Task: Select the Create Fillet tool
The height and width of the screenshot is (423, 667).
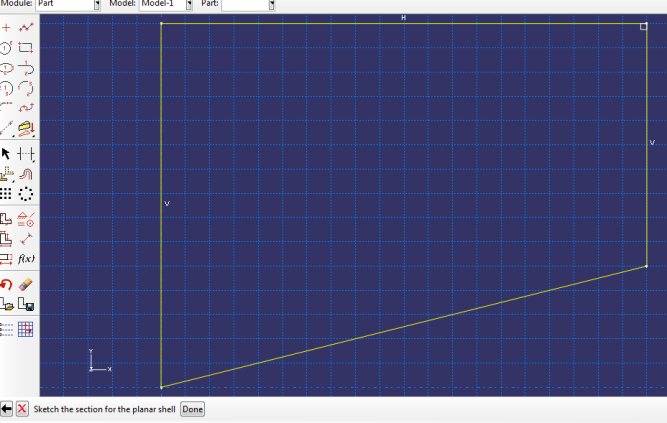Action: [x=6, y=107]
